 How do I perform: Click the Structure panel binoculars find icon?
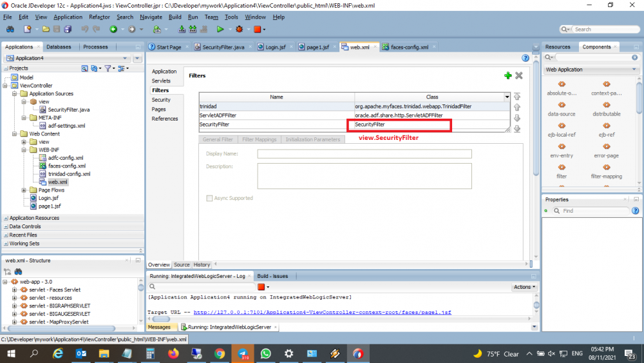click(18, 271)
